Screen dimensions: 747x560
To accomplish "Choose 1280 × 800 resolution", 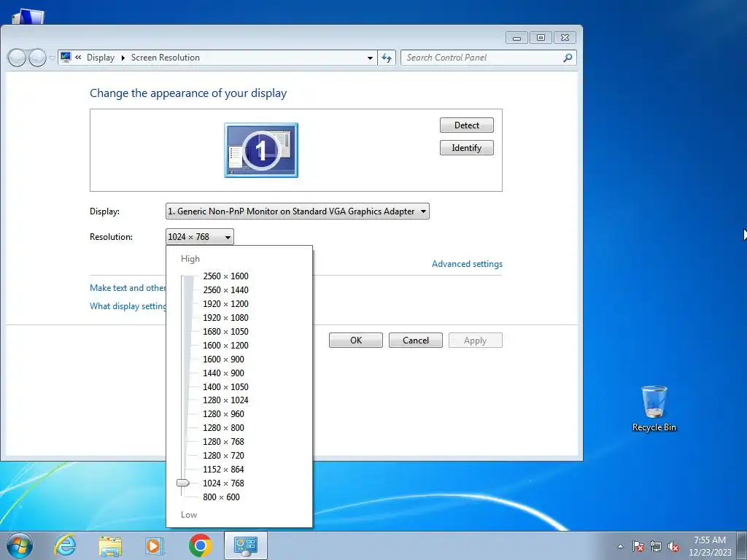I will click(223, 427).
